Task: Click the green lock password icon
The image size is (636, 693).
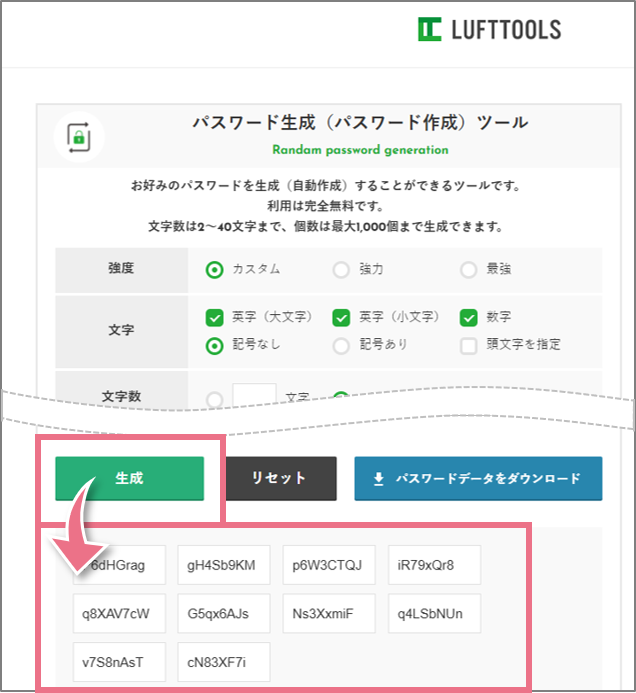Action: pyautogui.click(x=78, y=138)
